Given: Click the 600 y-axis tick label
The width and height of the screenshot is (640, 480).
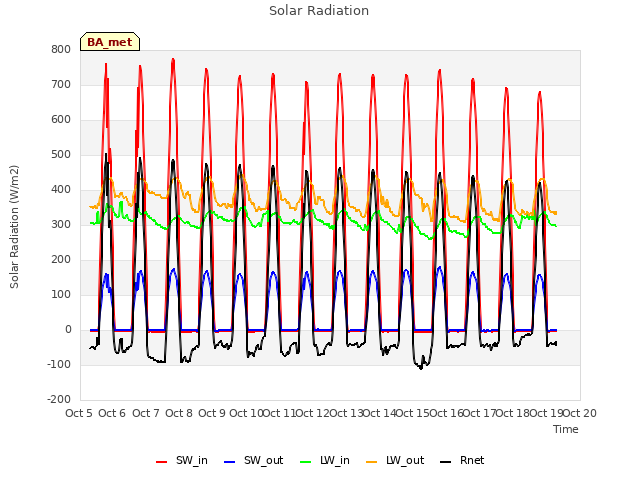Looking at the screenshot, I should 61,120.
